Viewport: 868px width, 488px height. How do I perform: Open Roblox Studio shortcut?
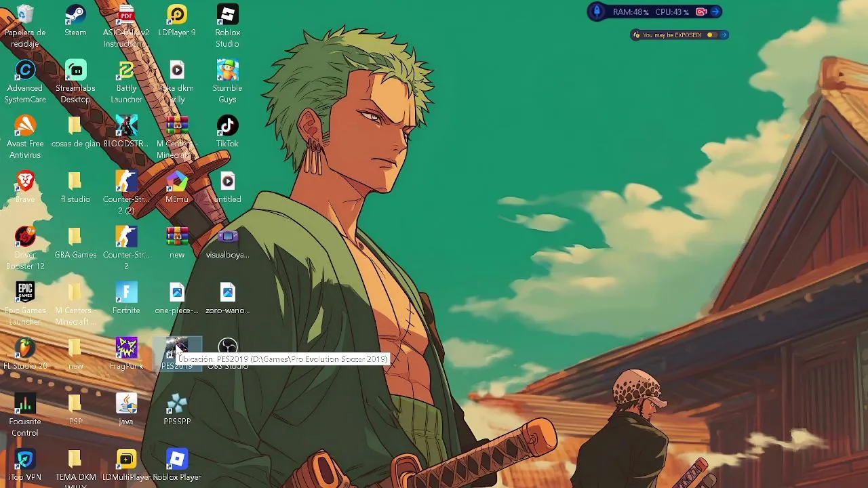pos(227,25)
